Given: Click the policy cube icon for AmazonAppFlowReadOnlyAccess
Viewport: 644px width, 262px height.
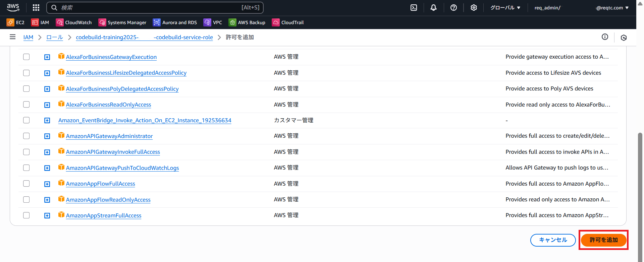Looking at the screenshot, I should pyautogui.click(x=61, y=199).
